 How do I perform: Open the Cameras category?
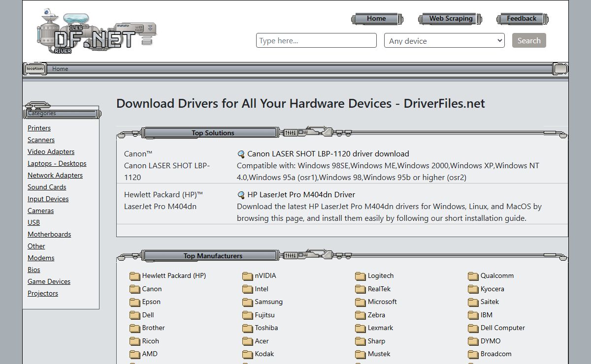[40, 211]
